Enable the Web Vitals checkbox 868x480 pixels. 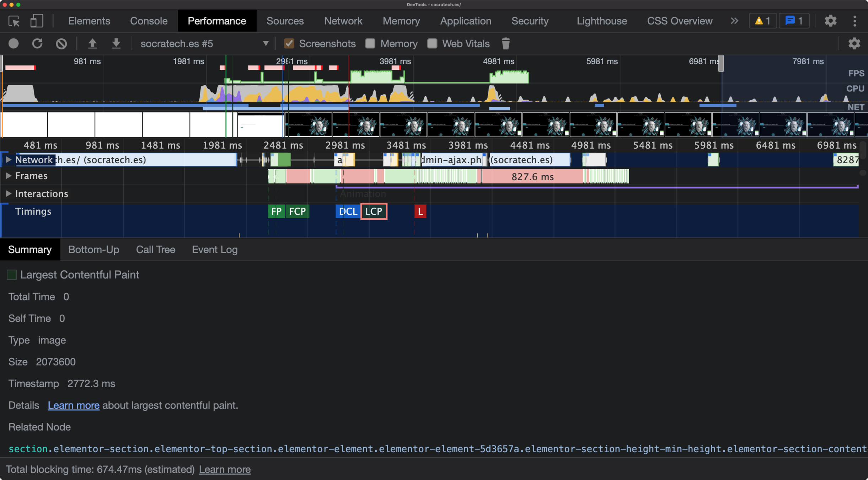click(432, 44)
